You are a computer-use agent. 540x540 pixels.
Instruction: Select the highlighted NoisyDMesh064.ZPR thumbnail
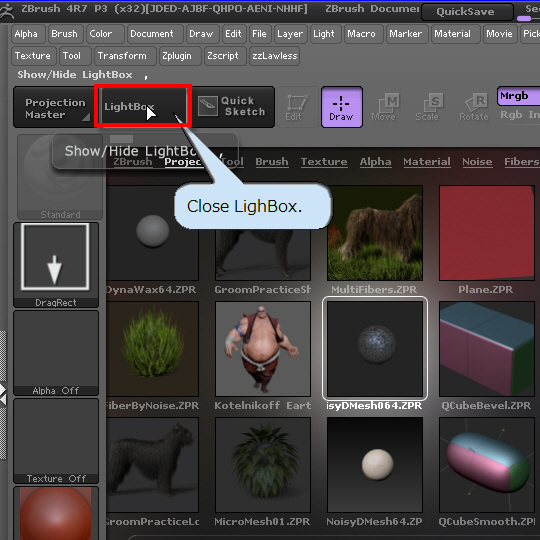(x=375, y=349)
